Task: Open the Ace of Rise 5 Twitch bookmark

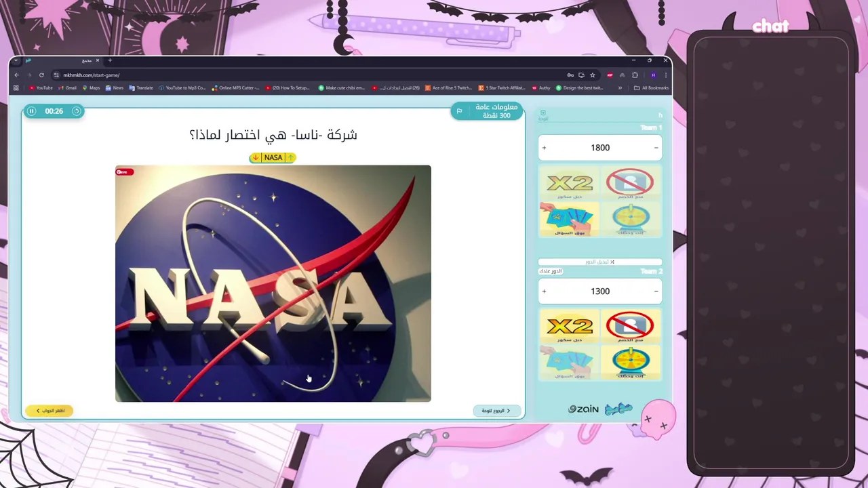Action: (x=449, y=88)
